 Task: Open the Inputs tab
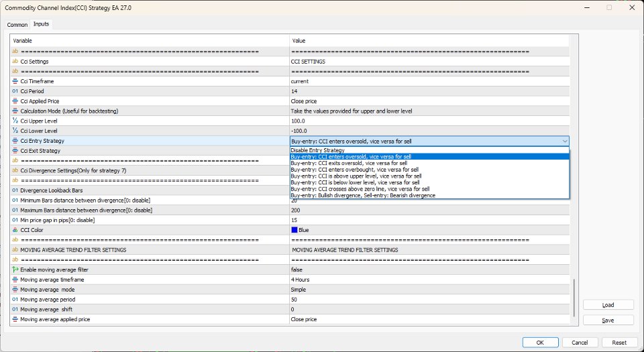pos(41,24)
